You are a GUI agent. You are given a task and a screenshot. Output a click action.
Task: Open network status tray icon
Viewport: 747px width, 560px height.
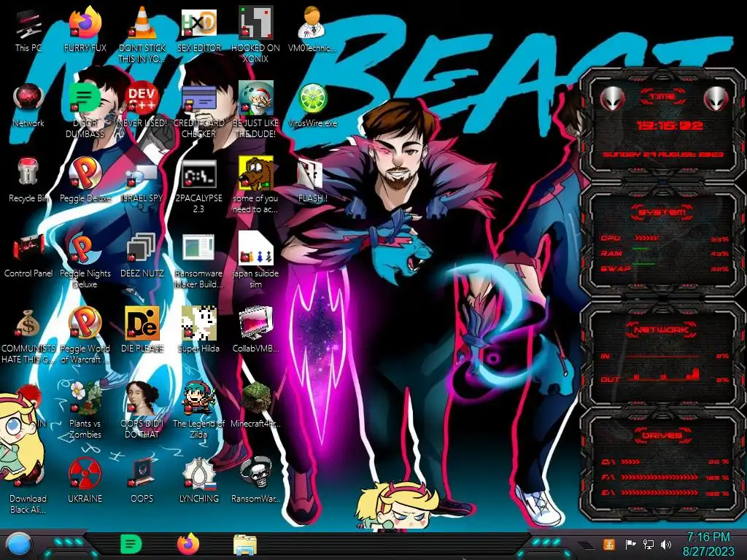[x=649, y=544]
